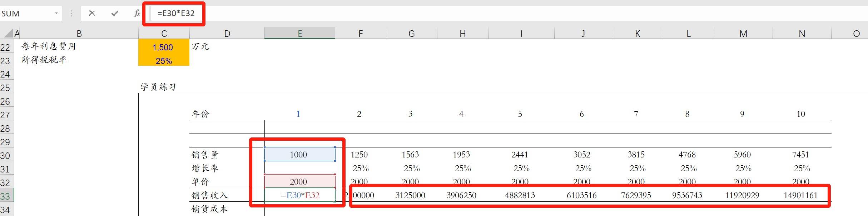Click the Name Box showing SUM

click(25, 14)
